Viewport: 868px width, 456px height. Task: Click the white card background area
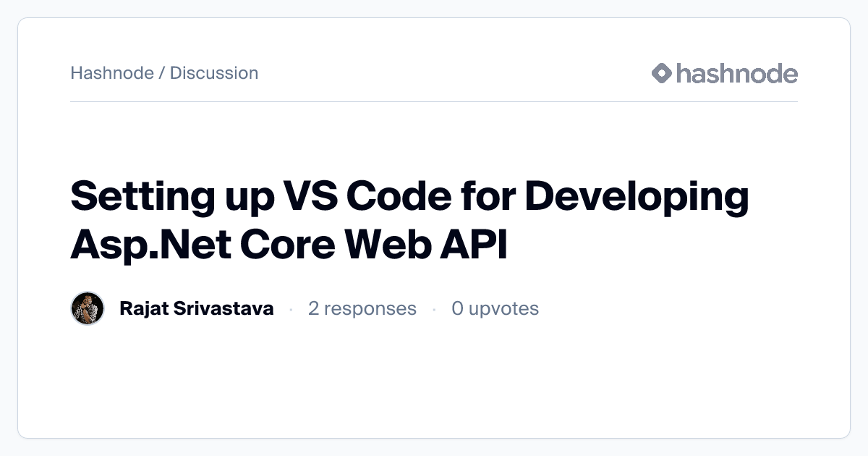(434, 384)
